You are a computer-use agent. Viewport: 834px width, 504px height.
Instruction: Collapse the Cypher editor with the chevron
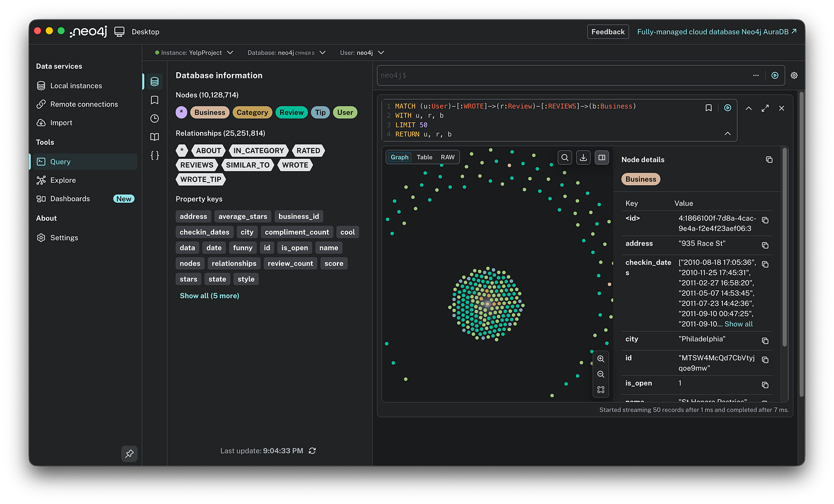pos(727,133)
